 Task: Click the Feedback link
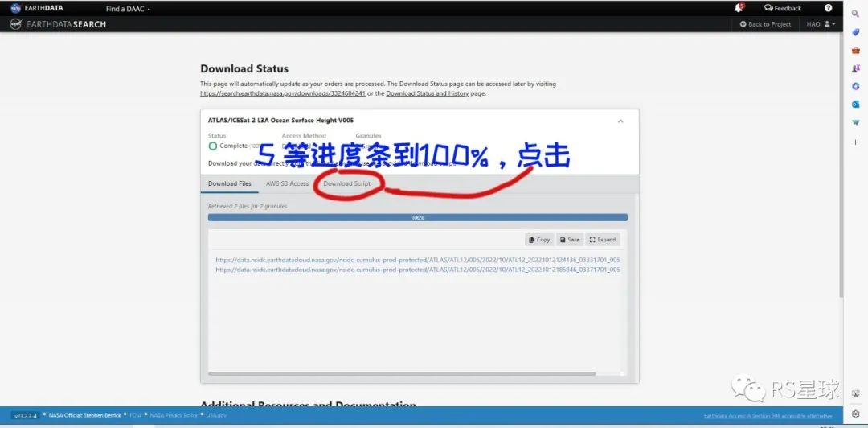click(x=783, y=8)
